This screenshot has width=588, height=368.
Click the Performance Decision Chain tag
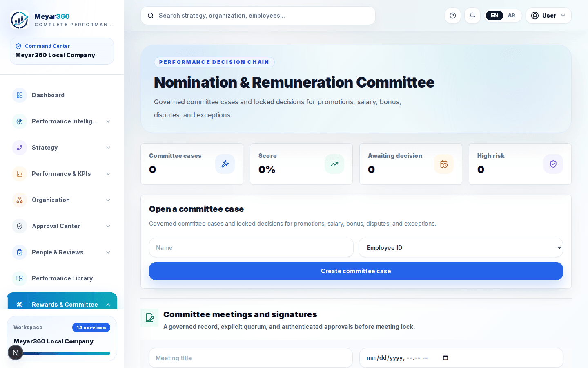[214, 62]
